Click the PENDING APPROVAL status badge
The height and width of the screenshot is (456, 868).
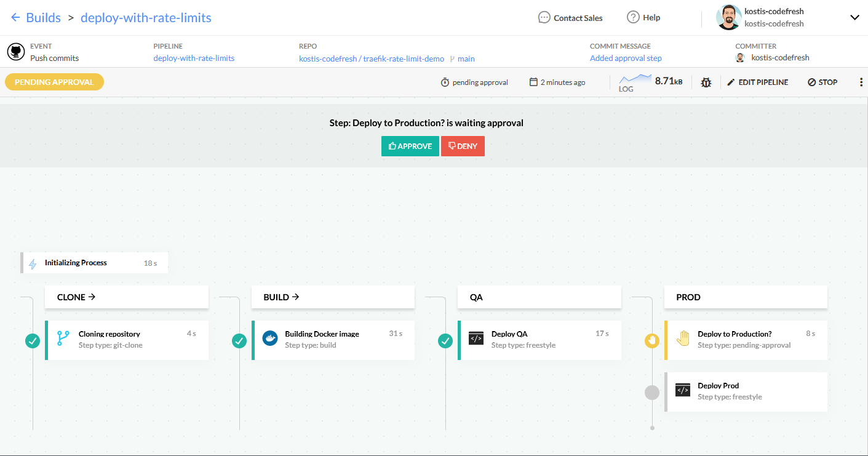coord(54,82)
